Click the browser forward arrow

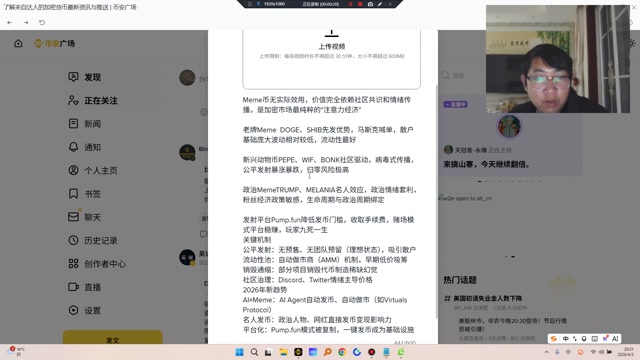pos(26,22)
